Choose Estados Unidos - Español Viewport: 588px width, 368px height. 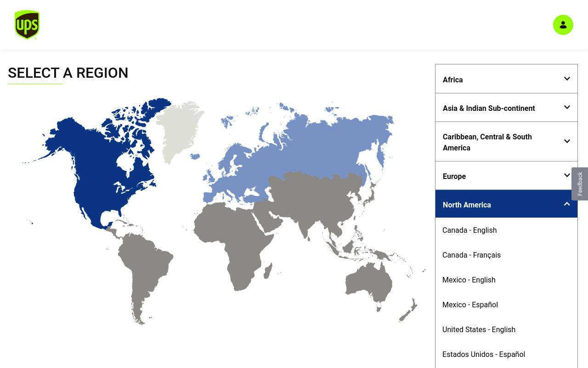[x=483, y=354]
